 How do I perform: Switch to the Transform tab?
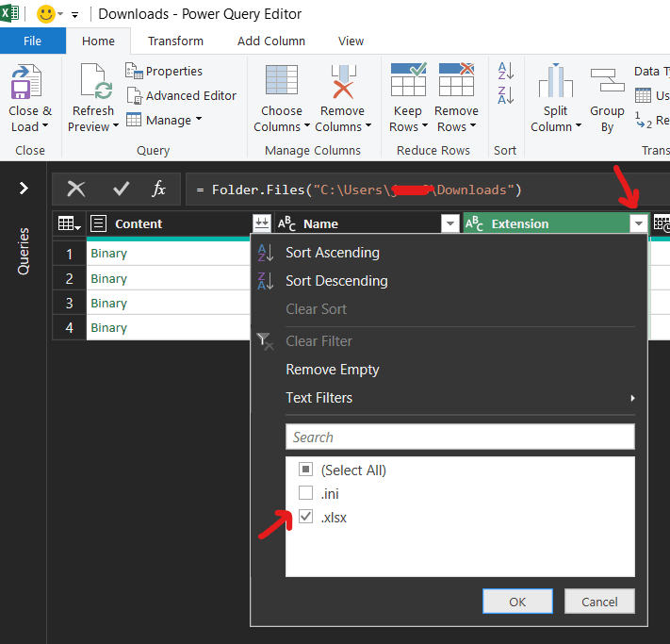[x=175, y=41]
